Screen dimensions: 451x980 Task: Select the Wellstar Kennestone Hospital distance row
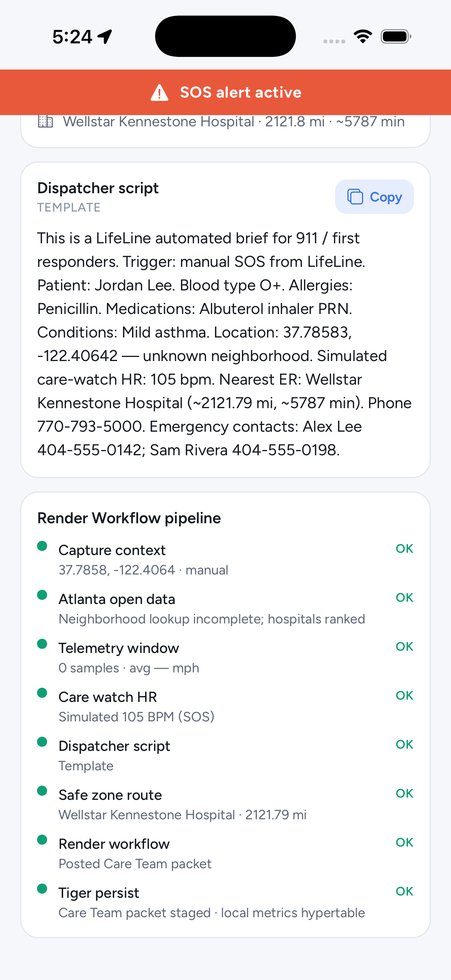(x=225, y=122)
